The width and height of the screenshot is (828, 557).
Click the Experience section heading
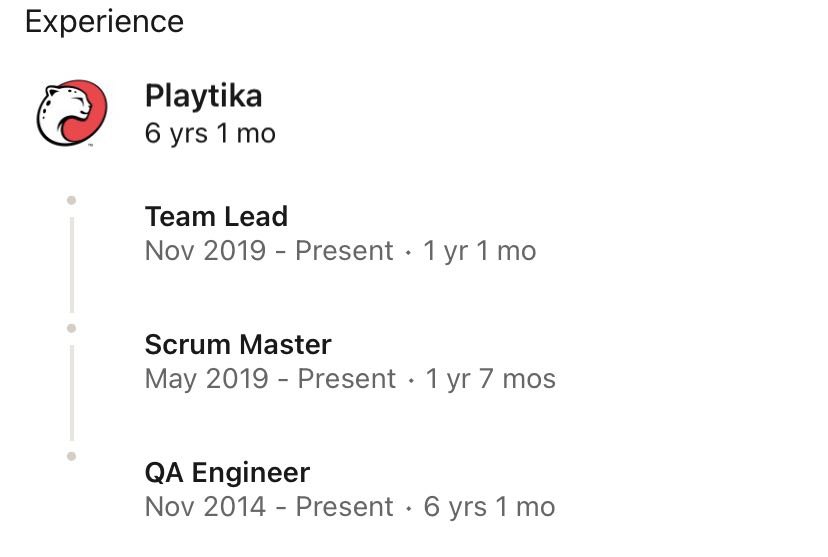[x=104, y=21]
